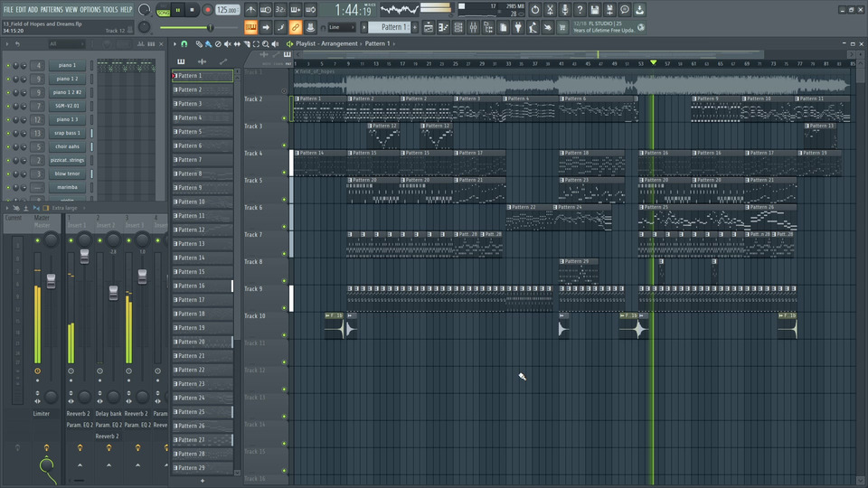Image resolution: width=868 pixels, height=488 pixels.
Task: Export with the download tray icon
Action: [639, 10]
